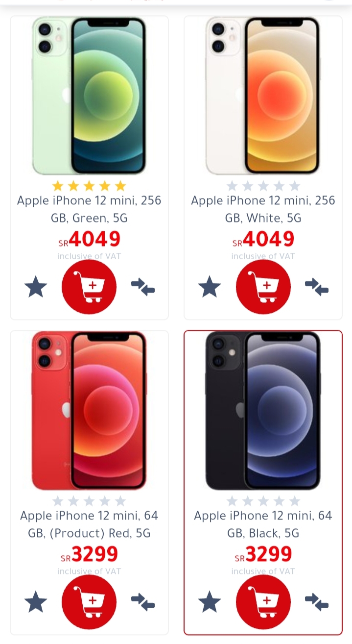This screenshot has height=644, width=352.
Task: Compare the Red iPhone 12 mini
Action: click(143, 602)
